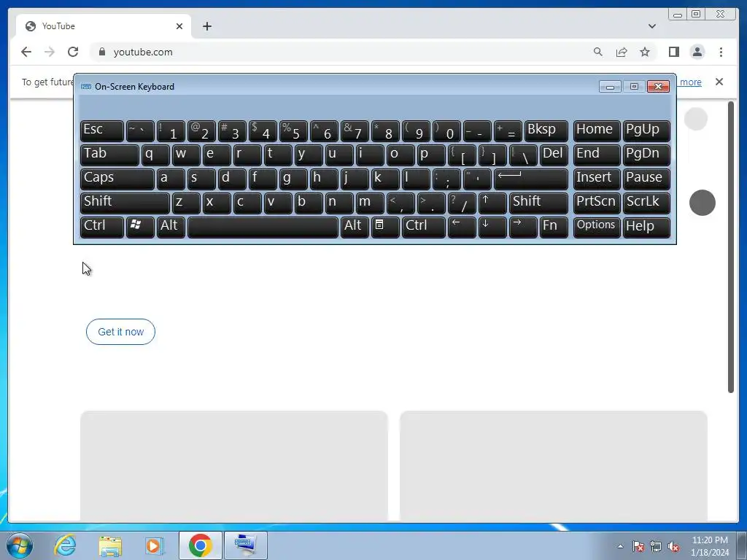Launch Internet Explorer from taskbar

(65, 545)
